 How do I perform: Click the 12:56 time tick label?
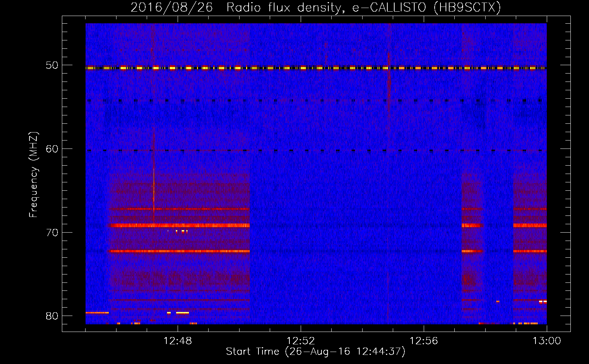(x=424, y=341)
